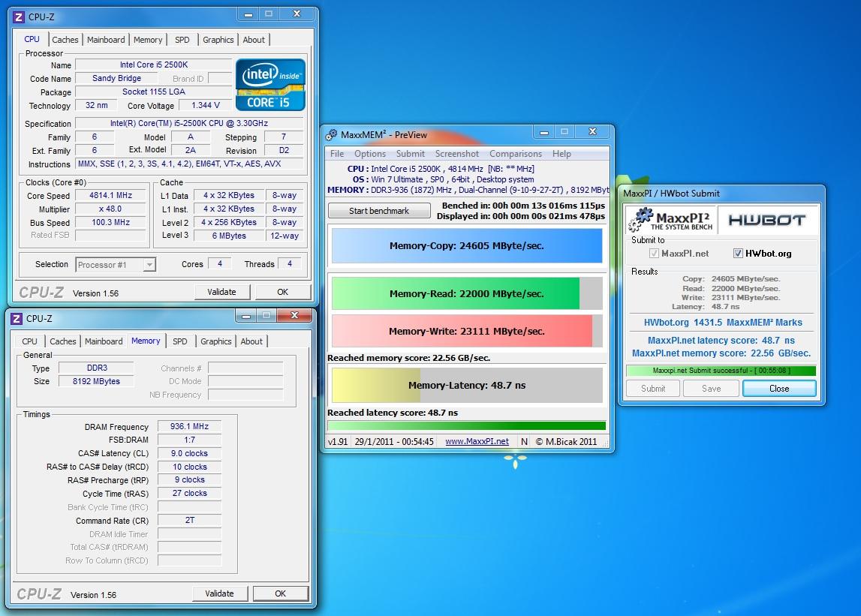Click the Level 3 cache 6 MBytes value

click(229, 236)
